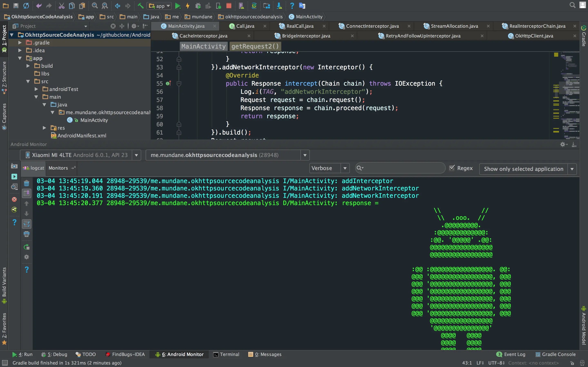
Task: Click the Search Everywhere magnifier icon
Action: pyautogui.click(x=572, y=5)
